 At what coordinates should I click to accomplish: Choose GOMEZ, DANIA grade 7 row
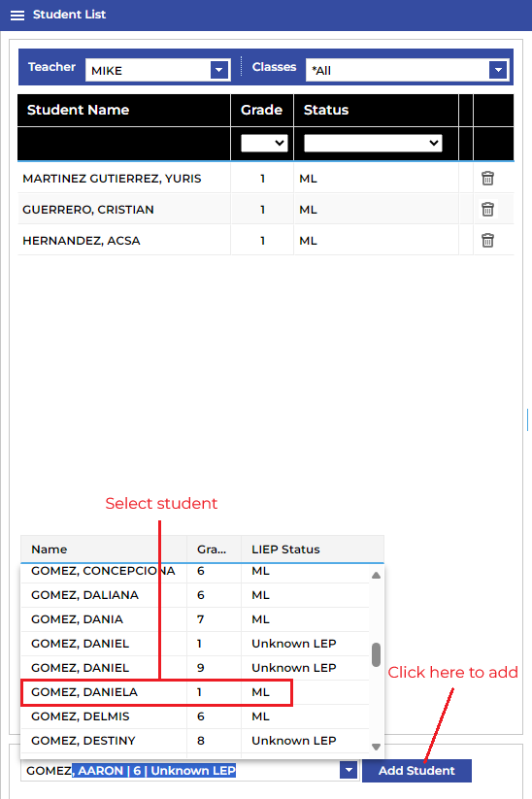(x=195, y=619)
